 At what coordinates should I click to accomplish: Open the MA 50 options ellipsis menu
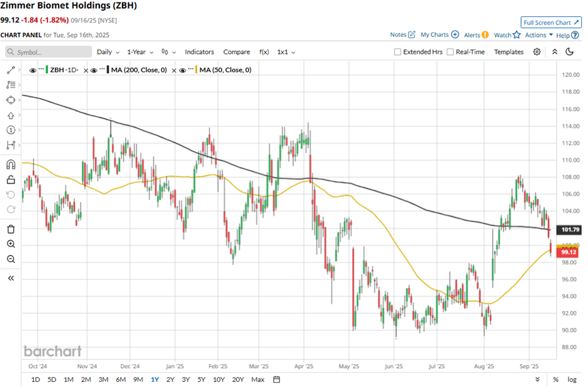[191, 69]
